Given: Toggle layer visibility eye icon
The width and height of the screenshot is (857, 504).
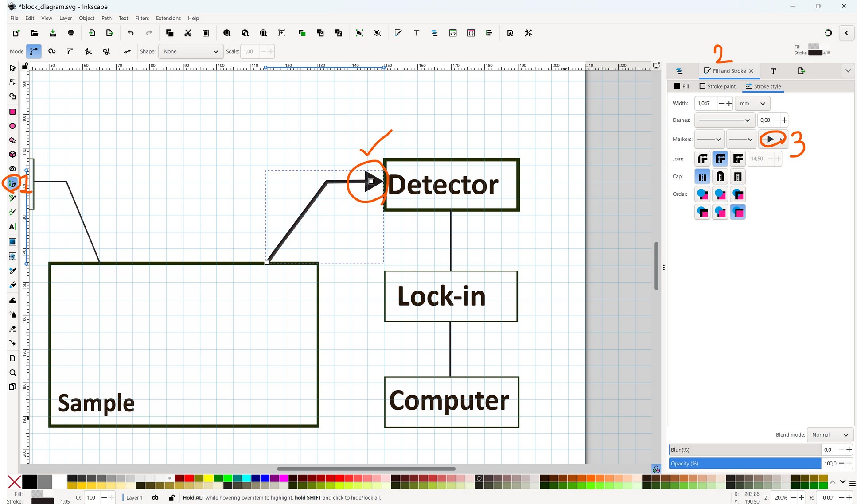Looking at the screenshot, I should 155,498.
